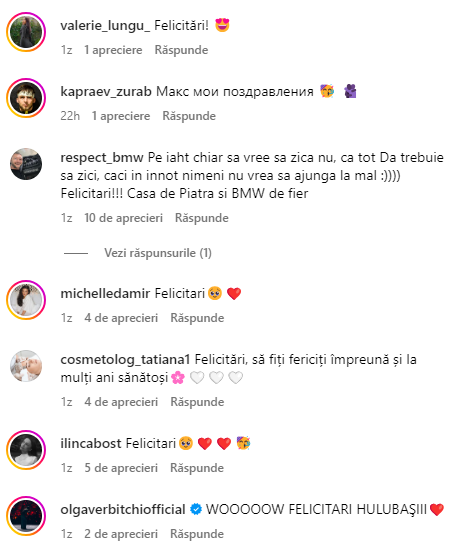Open ilincabost story avatar
The height and width of the screenshot is (547, 462).
(26, 450)
